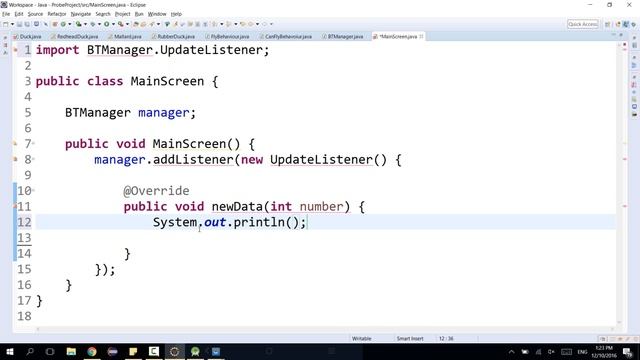Image resolution: width=640 pixels, height=360 pixels.
Task: Click the '12 : 36' cursor position status
Action: (x=446, y=338)
